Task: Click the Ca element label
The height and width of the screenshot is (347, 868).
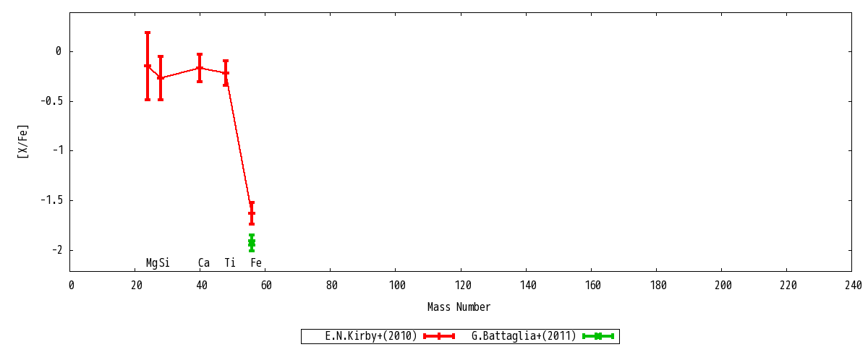Action: (204, 263)
